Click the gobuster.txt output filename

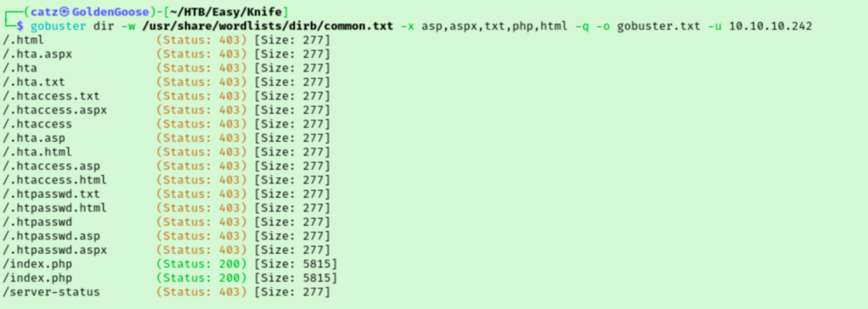[659, 26]
